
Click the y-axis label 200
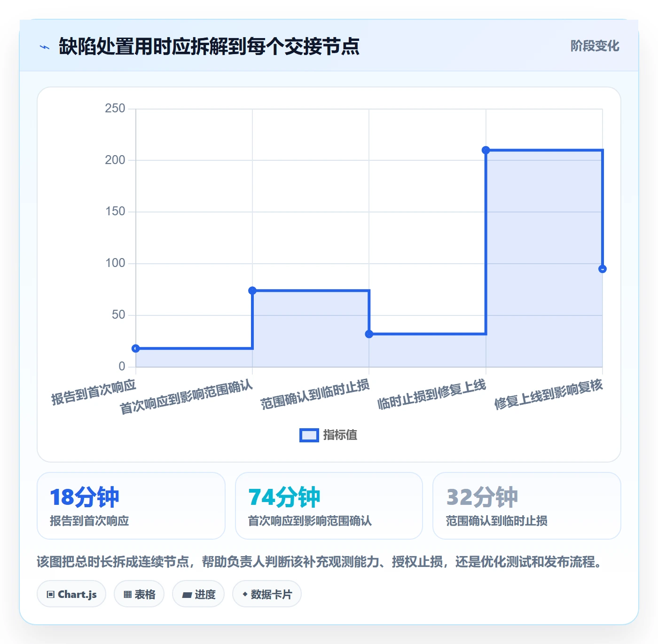click(x=115, y=160)
